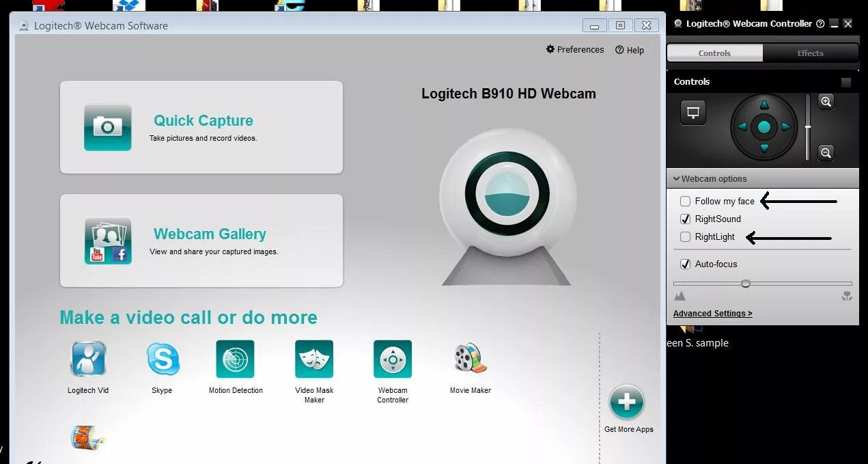Open Preferences gear

550,49
